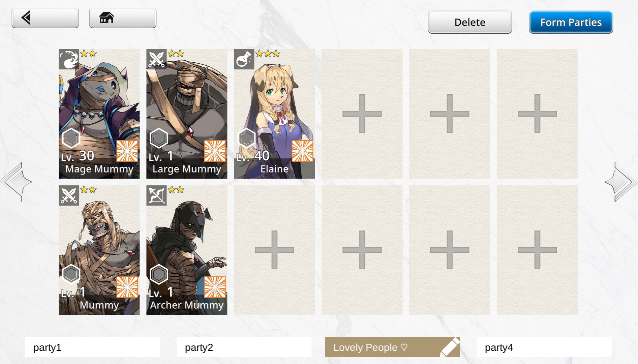Switch to party2 tab
Viewport: 638px width, 364px height.
[x=244, y=347]
